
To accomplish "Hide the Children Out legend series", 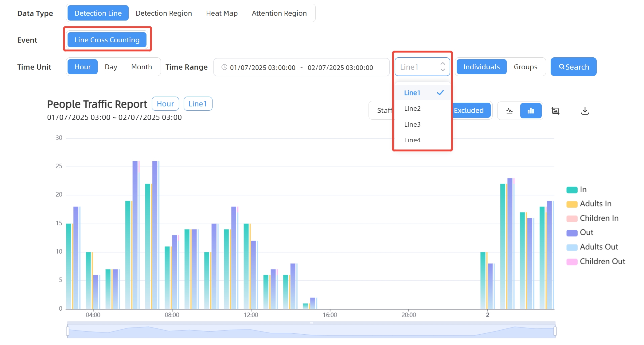I will tap(602, 262).
